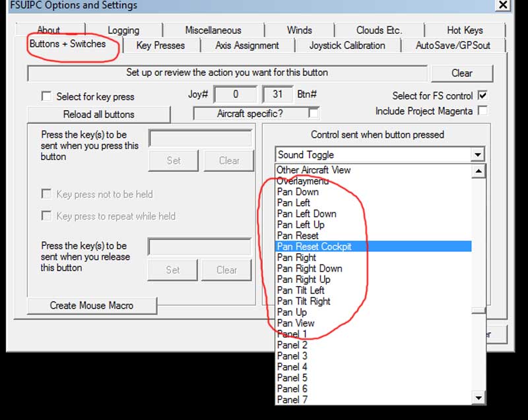The height and width of the screenshot is (420, 528).
Task: Select Overlaymenu in the control list
Action: (x=373, y=181)
